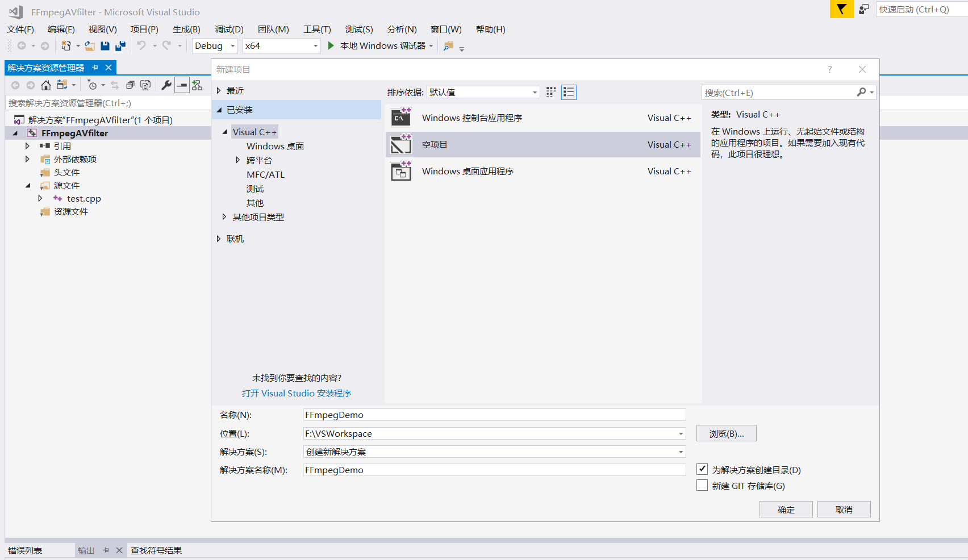The width and height of the screenshot is (968, 560).
Task: Enable 新建 GIT 存储库
Action: 702,484
